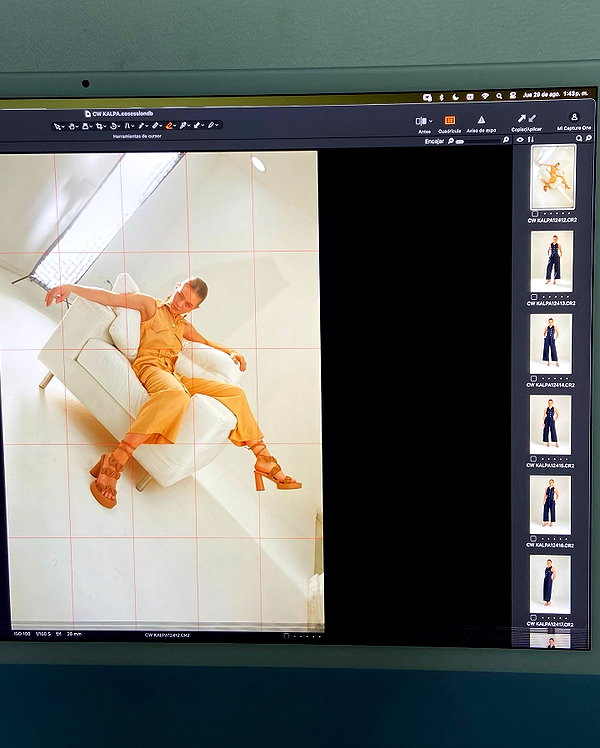Click the browser thumbnail zoom icon
600x748 pixels.
tap(588, 138)
